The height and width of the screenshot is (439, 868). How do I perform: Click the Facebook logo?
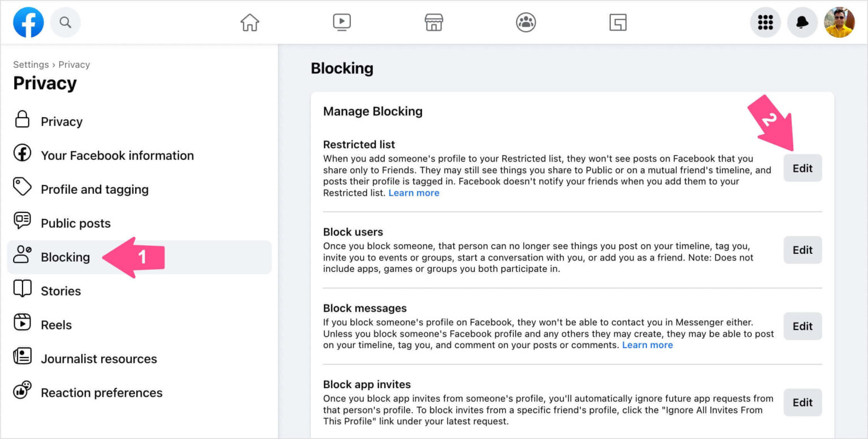click(28, 22)
